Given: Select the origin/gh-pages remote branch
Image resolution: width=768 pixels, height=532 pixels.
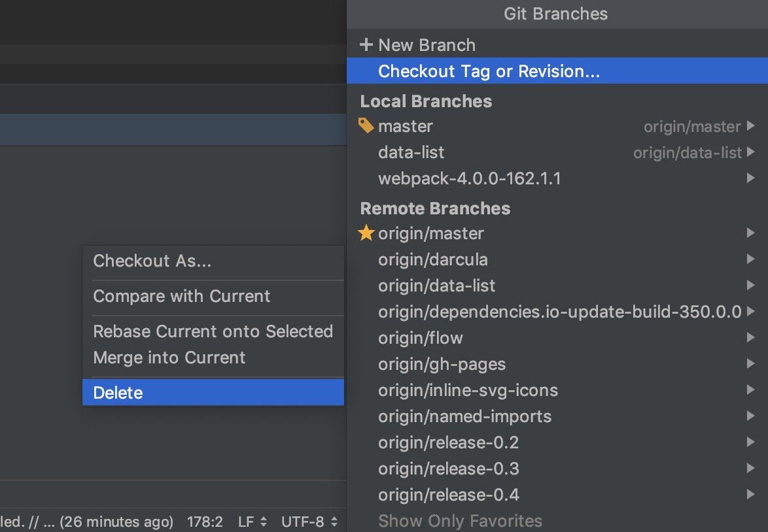Looking at the screenshot, I should (x=442, y=364).
